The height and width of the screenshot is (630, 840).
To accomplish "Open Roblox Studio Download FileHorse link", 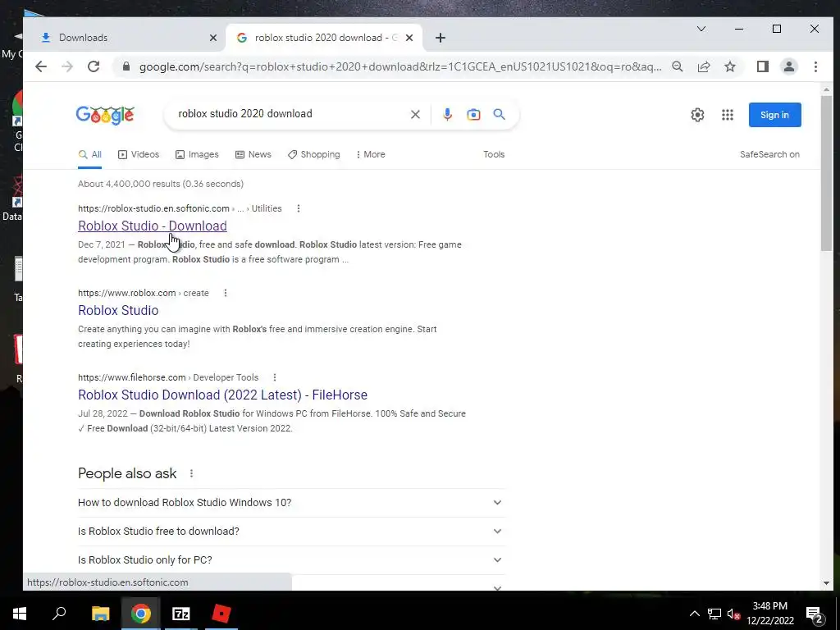I will point(222,395).
